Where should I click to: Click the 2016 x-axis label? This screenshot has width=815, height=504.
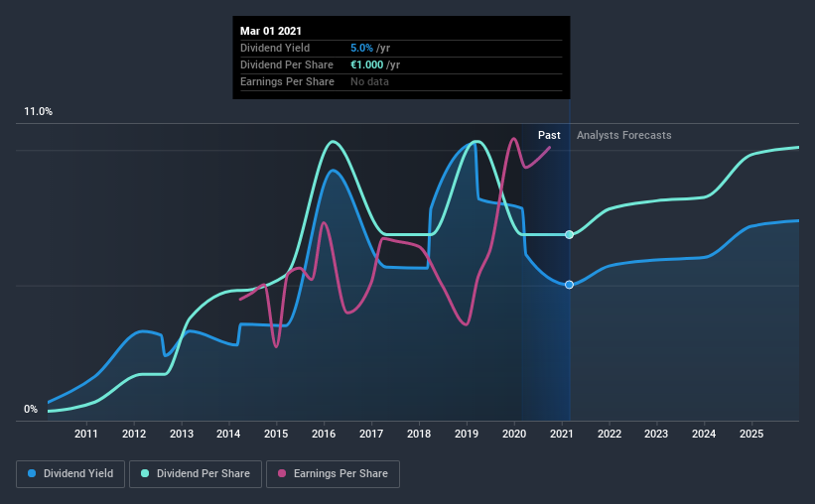[324, 434]
